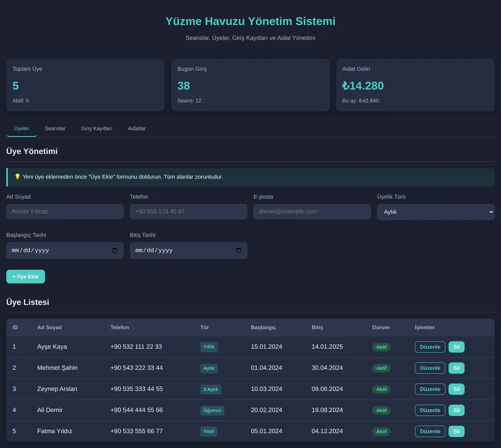The width and height of the screenshot is (501, 448).
Task: Open Düzenle for Zeynep Arslan
Action: pos(430,389)
